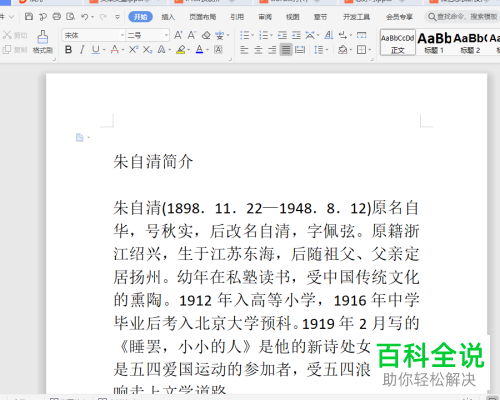Click the Clear Formatting eraser icon
Screen dimensions: 500x400
pos(206,35)
